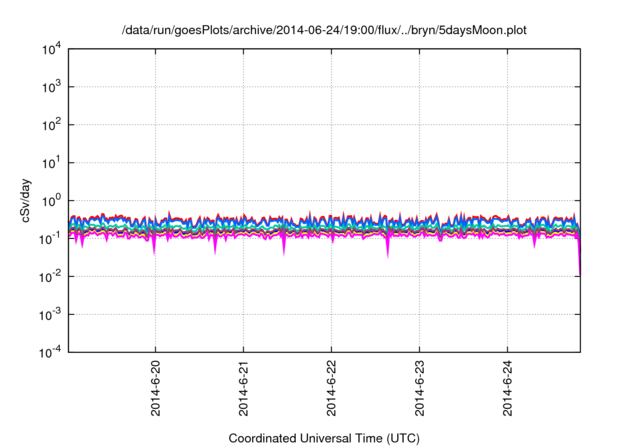Click the 10^-3 y-axis tick label
640x448 pixels.
pos(51,315)
